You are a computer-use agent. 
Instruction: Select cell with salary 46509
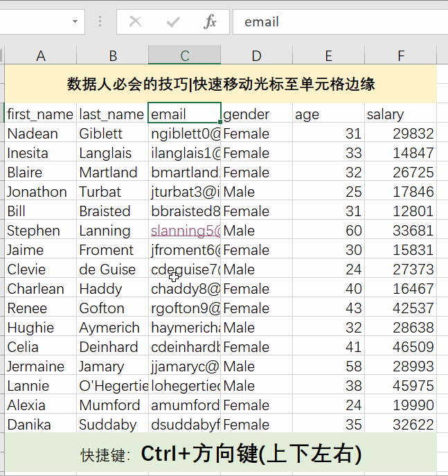[401, 346]
